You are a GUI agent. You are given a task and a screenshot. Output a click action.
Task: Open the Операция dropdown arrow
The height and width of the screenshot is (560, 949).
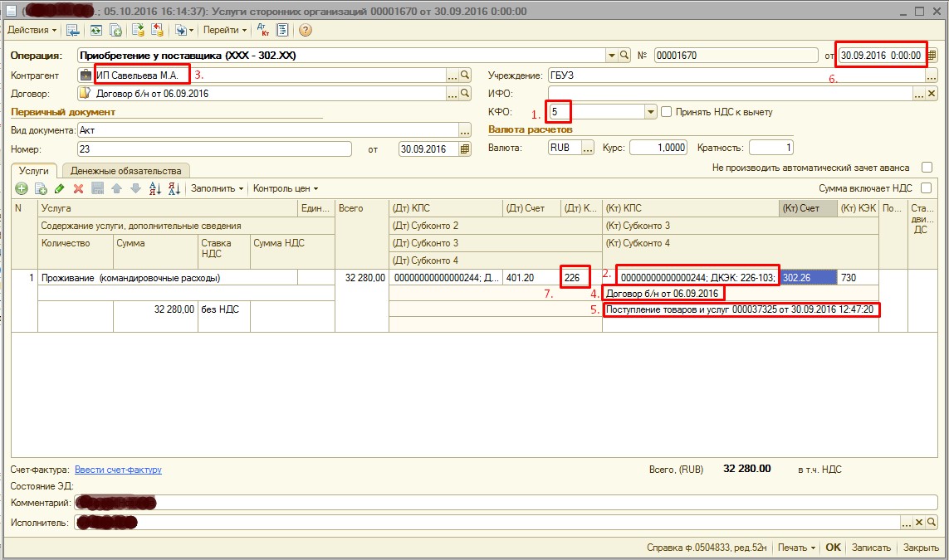610,56
